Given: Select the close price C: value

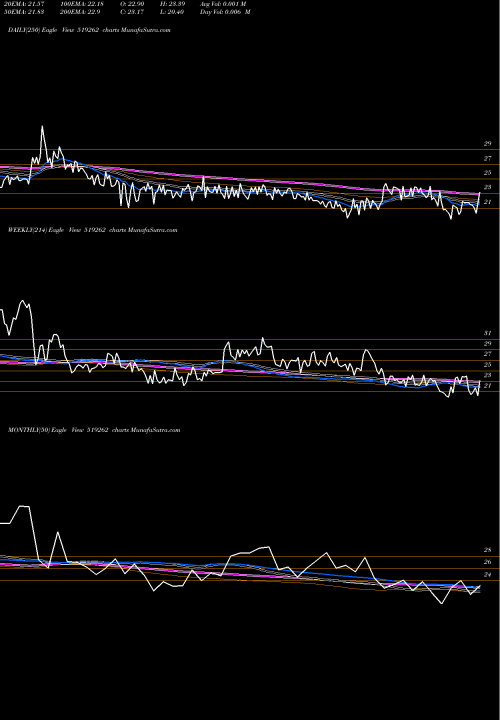Looking at the screenshot, I should point(132,12).
